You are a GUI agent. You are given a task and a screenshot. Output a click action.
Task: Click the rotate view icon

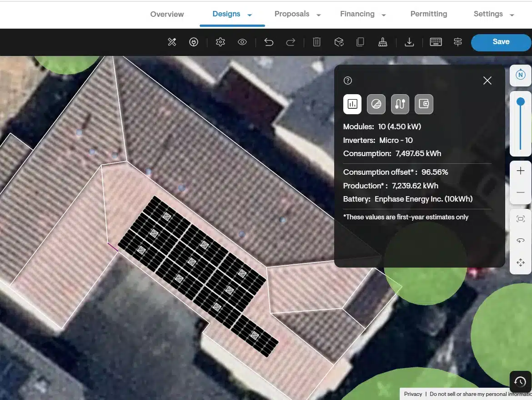(x=521, y=241)
